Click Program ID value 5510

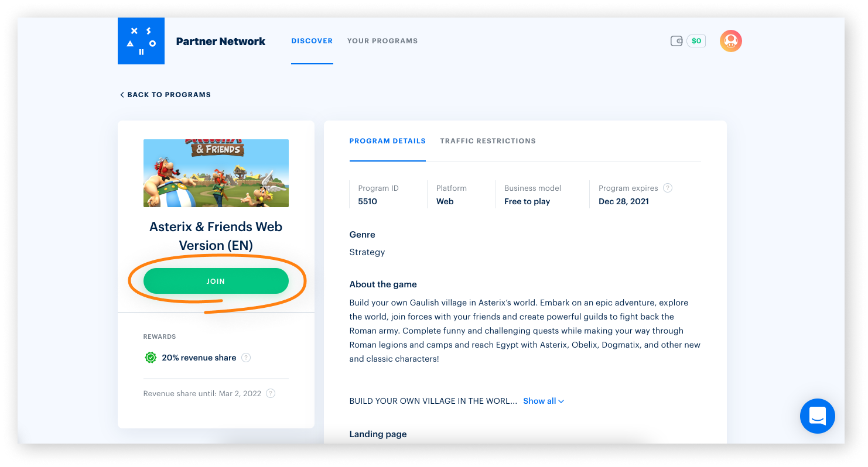pos(368,201)
